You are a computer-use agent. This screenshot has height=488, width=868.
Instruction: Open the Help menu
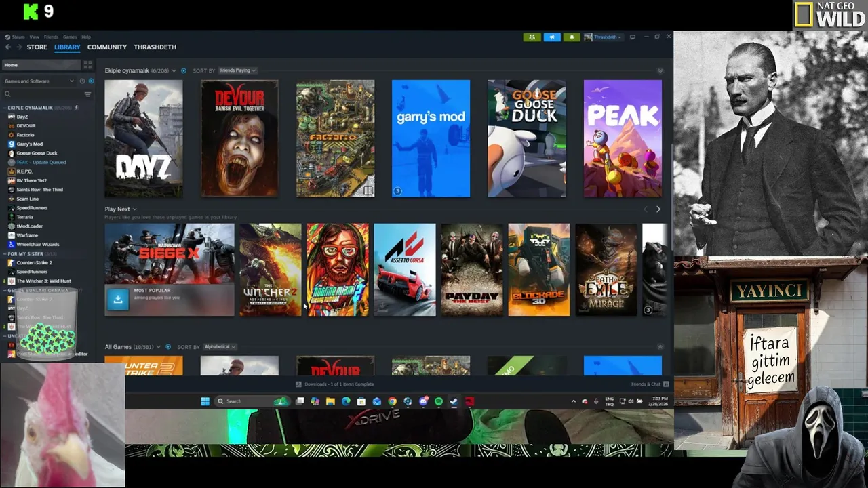coord(86,37)
